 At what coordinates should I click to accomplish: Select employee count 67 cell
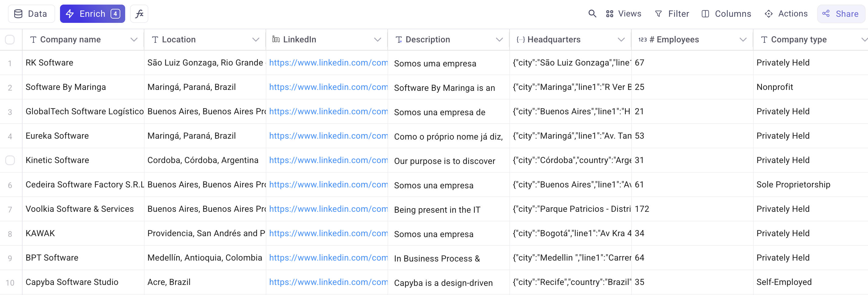(x=692, y=63)
